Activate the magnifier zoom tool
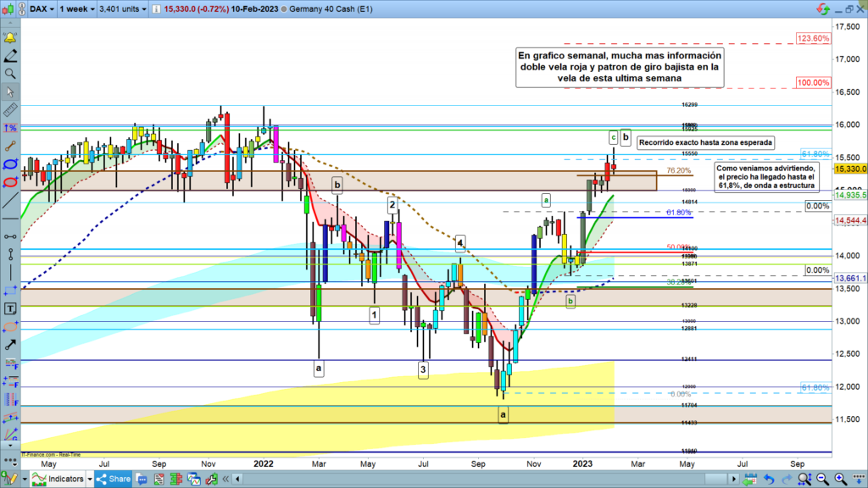The height and width of the screenshot is (488, 868). (10, 74)
